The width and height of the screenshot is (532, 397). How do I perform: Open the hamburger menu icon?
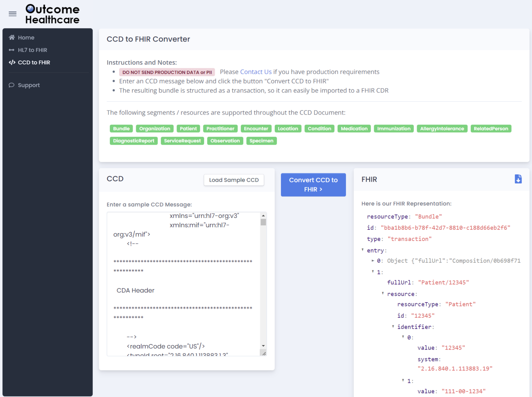[12, 14]
